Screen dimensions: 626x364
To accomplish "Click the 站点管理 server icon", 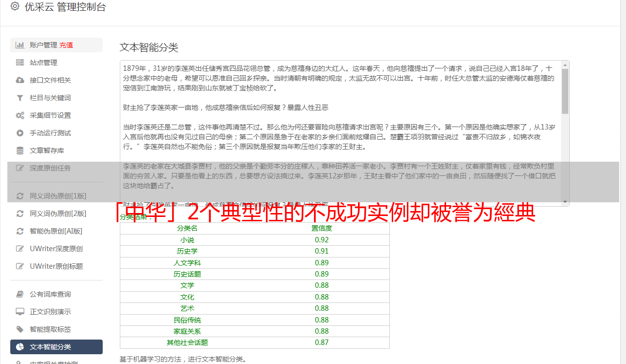I will [20, 63].
